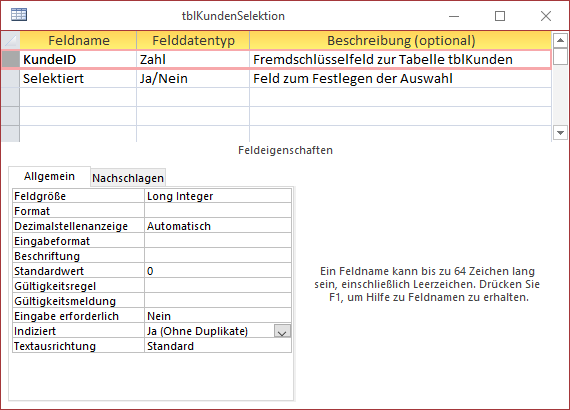The width and height of the screenshot is (570, 410).
Task: Click the Selektiert field name cell
Action: (78, 79)
